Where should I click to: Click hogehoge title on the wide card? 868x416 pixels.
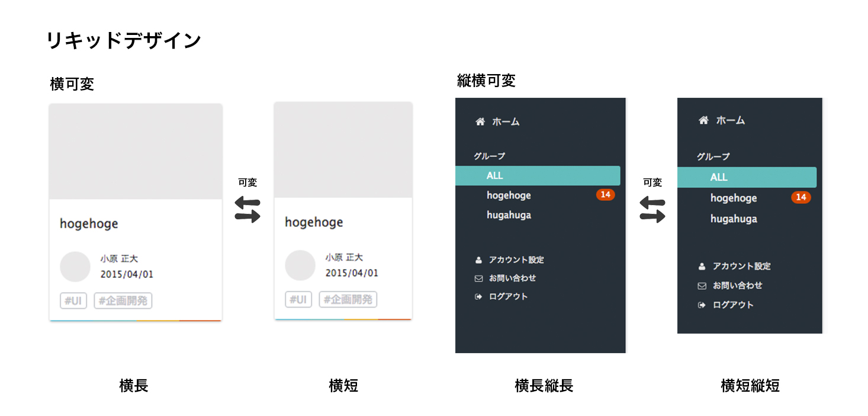tap(89, 224)
